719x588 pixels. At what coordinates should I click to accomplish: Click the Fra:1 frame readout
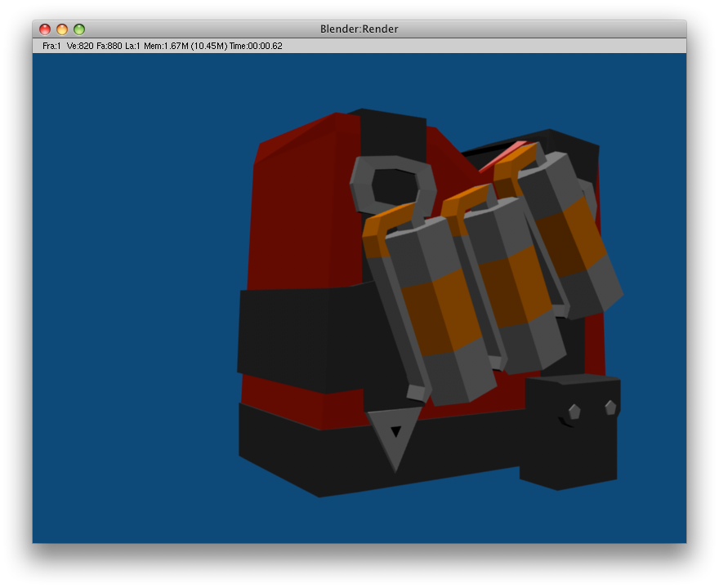click(51, 47)
